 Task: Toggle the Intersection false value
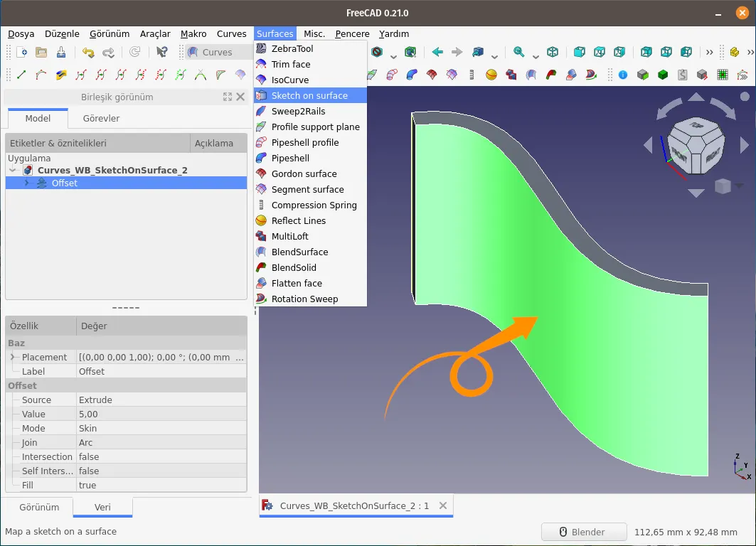pyautogui.click(x=161, y=456)
